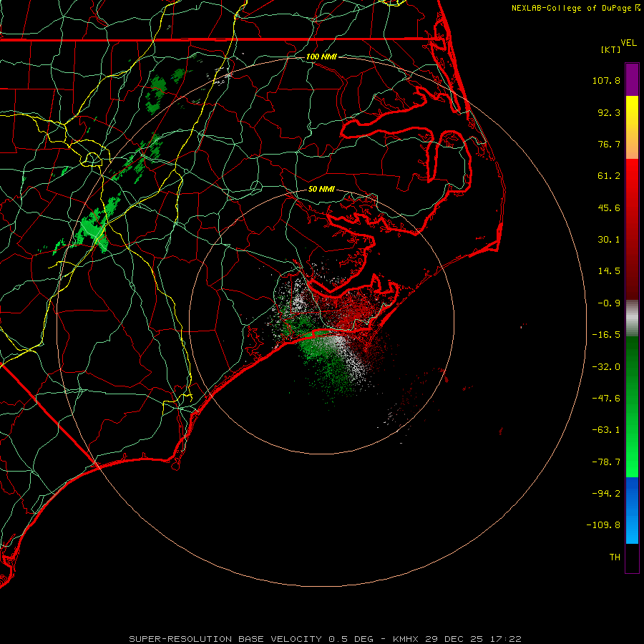Screen dimensions: 644x644
Task: Select the -32.0 scale value
Action: pos(606,367)
